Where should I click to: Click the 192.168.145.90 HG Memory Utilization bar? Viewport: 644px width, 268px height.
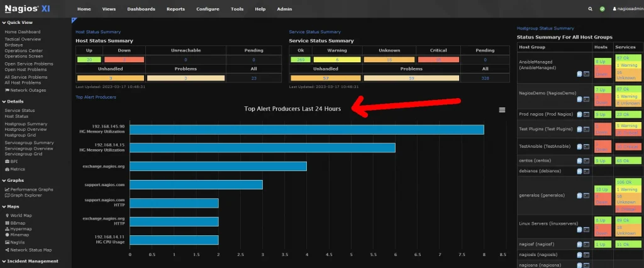tap(307, 130)
